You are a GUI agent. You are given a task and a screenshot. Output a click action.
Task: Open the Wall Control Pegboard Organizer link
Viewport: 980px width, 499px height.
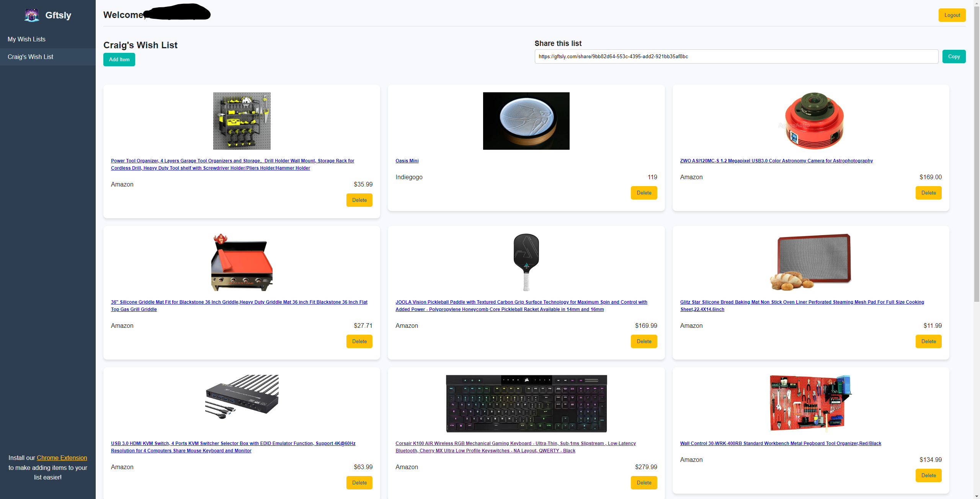point(781,443)
